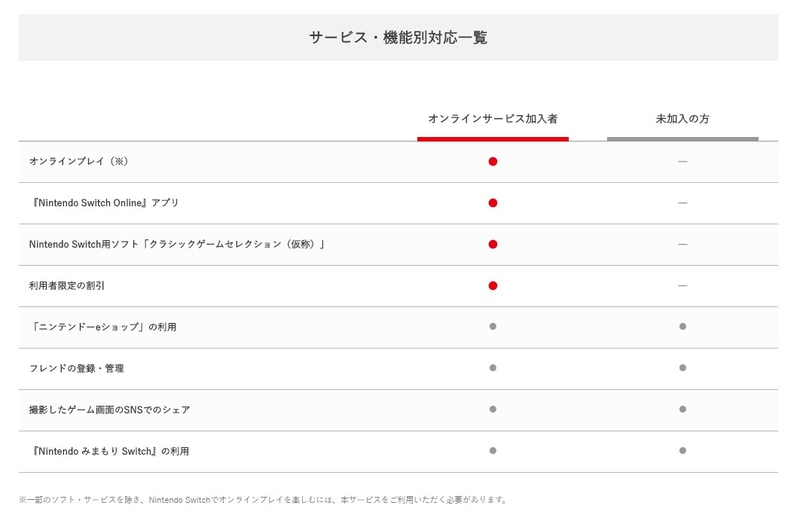
Task: Click member gray dot for フレンドの登録・管理
Action: [493, 368]
